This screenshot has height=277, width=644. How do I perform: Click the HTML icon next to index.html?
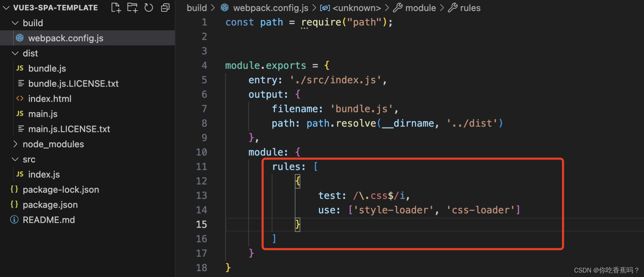click(x=20, y=98)
